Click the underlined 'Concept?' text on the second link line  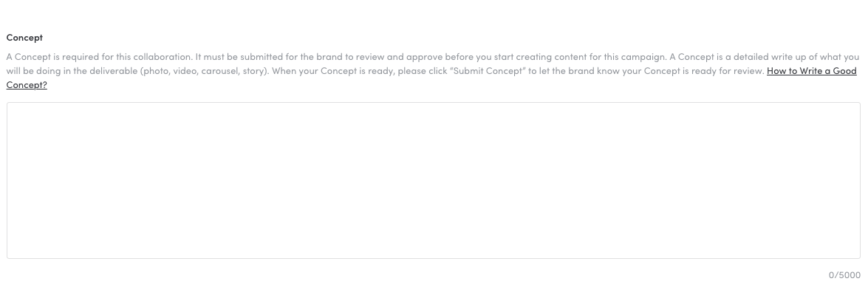(x=27, y=85)
